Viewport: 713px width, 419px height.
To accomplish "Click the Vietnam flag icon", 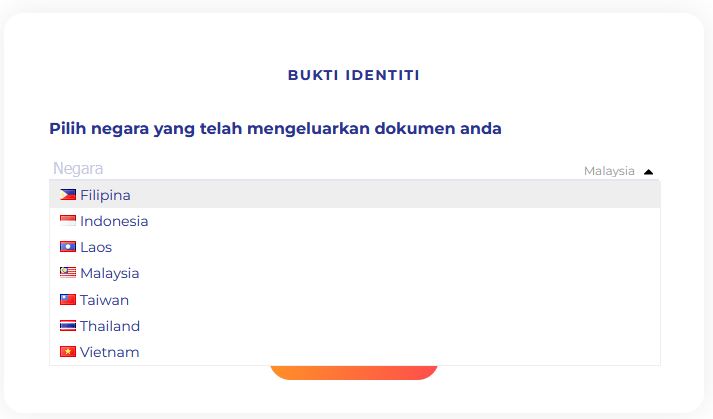I will [68, 352].
